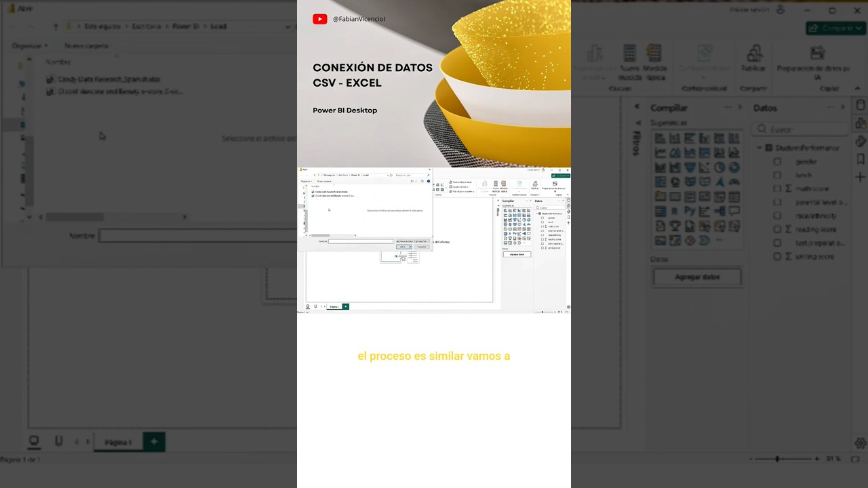The image size is (868, 488).
Task: Select trophy metrics visual in center video
Action: (510, 239)
